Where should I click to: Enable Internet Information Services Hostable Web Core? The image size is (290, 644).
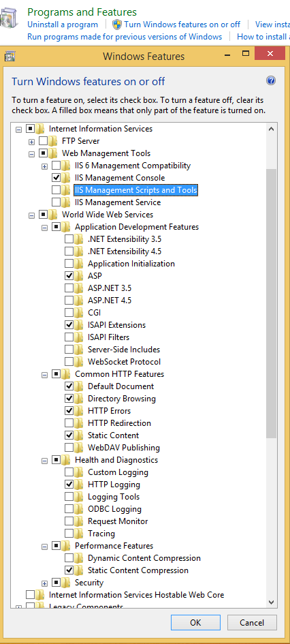pos(30,595)
